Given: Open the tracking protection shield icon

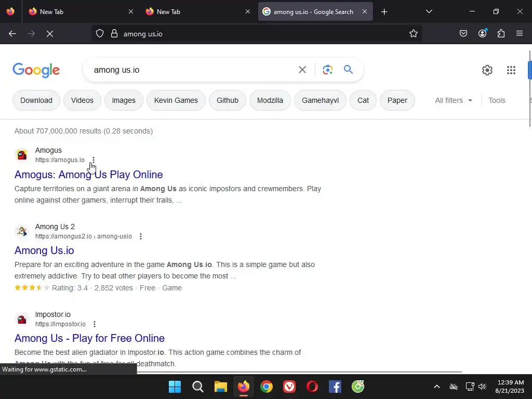Looking at the screenshot, I should pyautogui.click(x=99, y=34).
